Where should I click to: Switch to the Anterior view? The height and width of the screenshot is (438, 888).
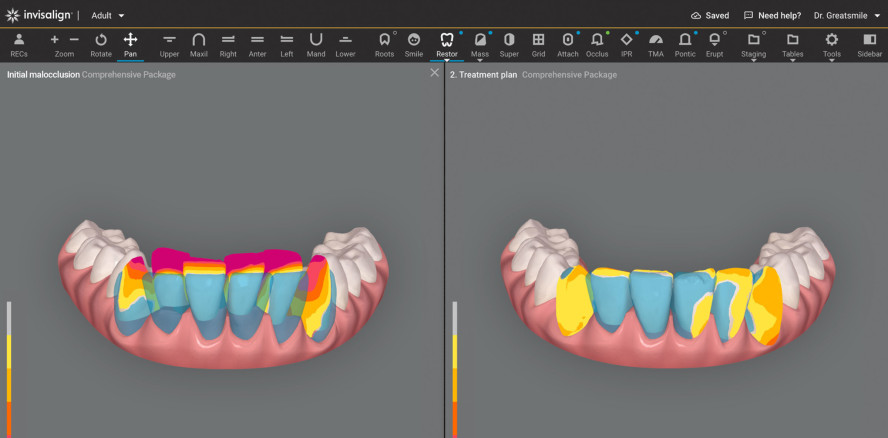point(257,44)
